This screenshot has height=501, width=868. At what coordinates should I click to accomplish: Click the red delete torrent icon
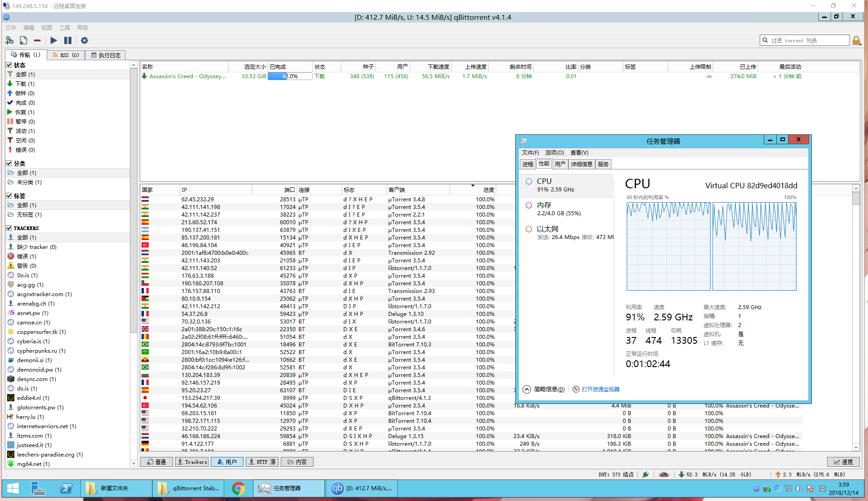pos(37,40)
